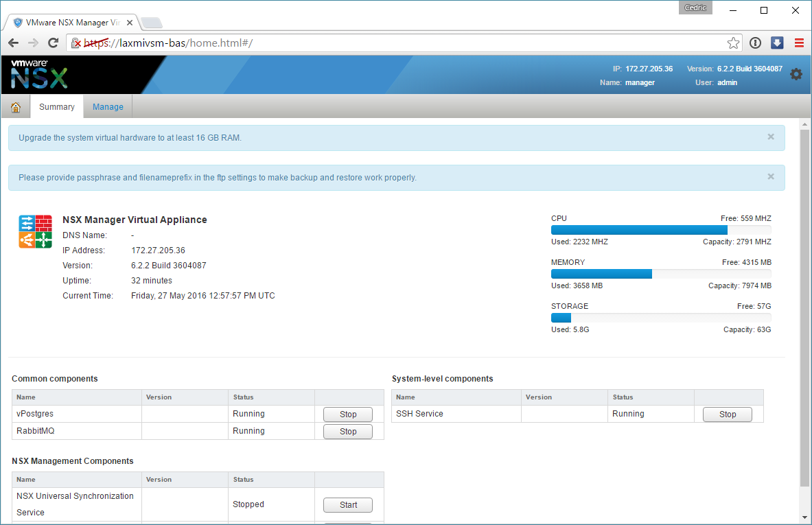Click the vertical page scrollbar
812x525 pixels.
coord(804,308)
